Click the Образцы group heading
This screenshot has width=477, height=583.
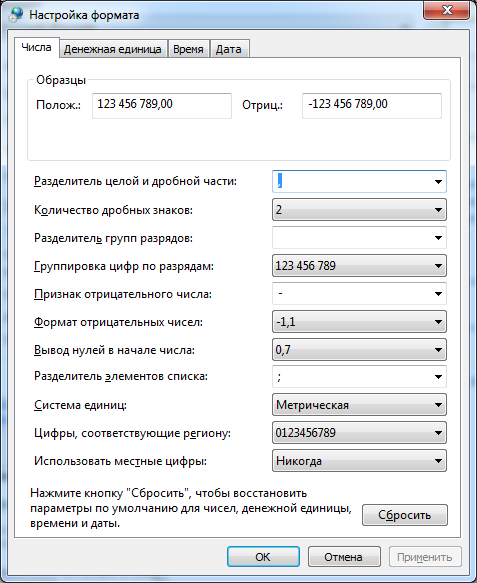click(61, 80)
